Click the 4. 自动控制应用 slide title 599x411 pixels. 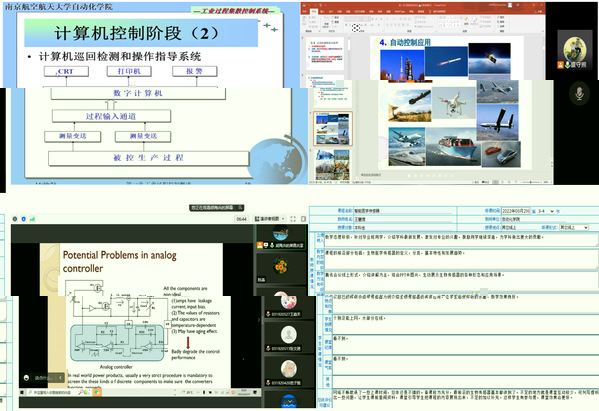point(405,42)
